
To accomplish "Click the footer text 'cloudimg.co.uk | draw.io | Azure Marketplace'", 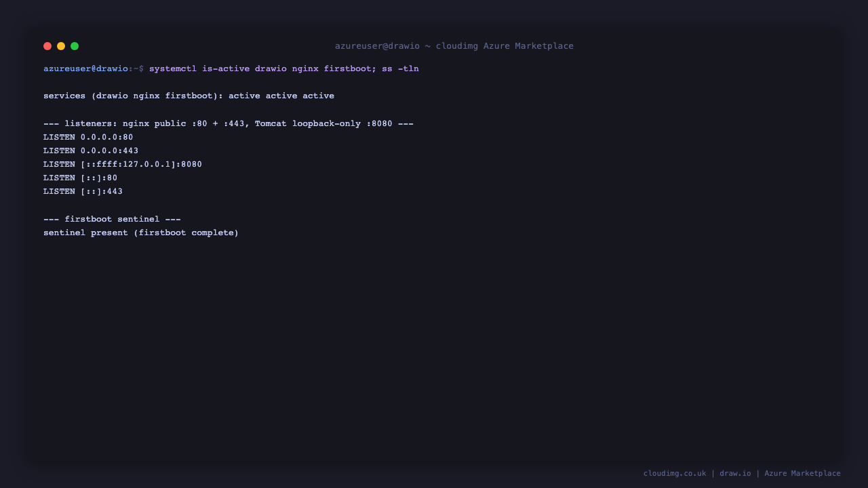I will pos(742,473).
